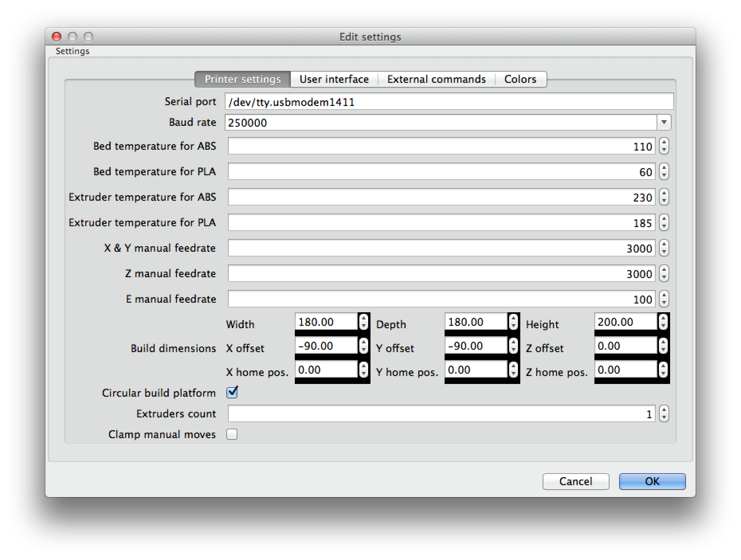Click the X home pos. stepper
The width and height of the screenshot is (741, 560).
click(x=363, y=370)
